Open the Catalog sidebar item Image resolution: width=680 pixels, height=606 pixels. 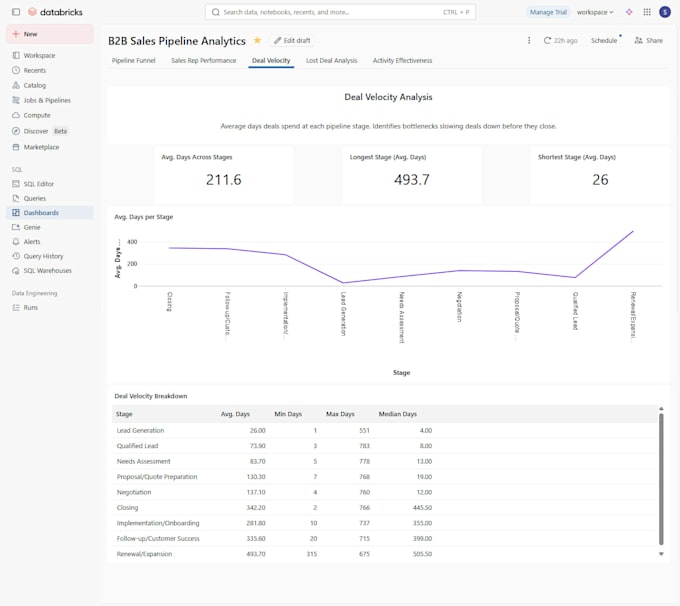(x=49, y=85)
